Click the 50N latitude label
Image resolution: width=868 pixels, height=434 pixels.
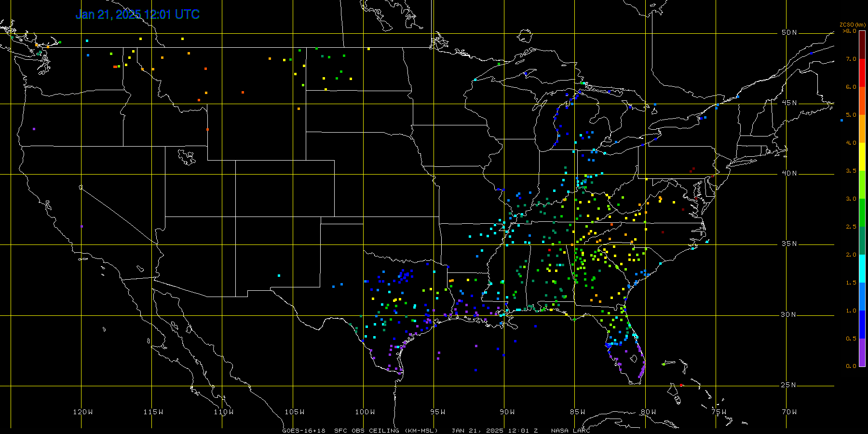pos(789,32)
